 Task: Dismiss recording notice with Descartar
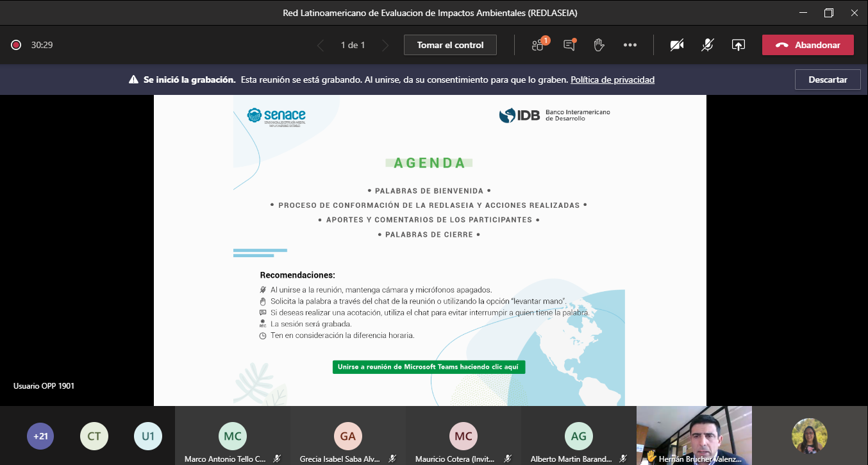tap(828, 80)
